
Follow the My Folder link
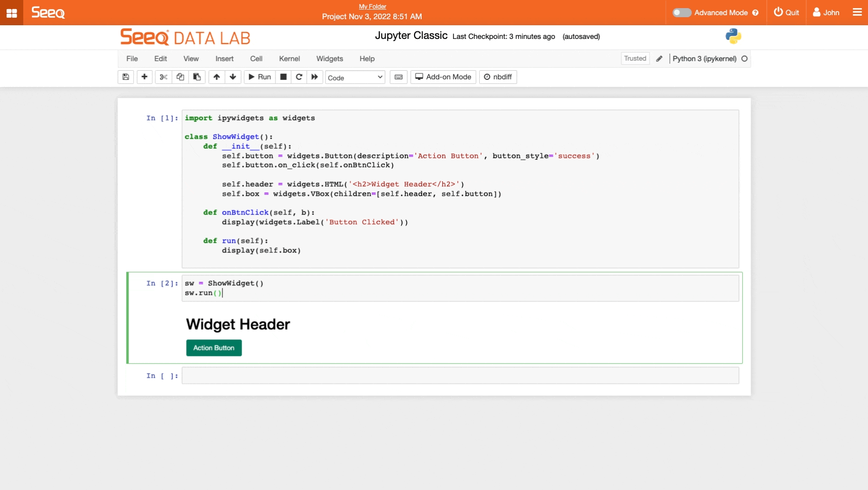coord(372,7)
